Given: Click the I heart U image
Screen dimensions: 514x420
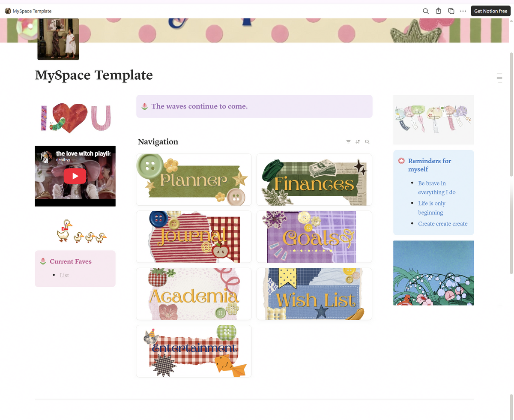Looking at the screenshot, I should (75, 117).
